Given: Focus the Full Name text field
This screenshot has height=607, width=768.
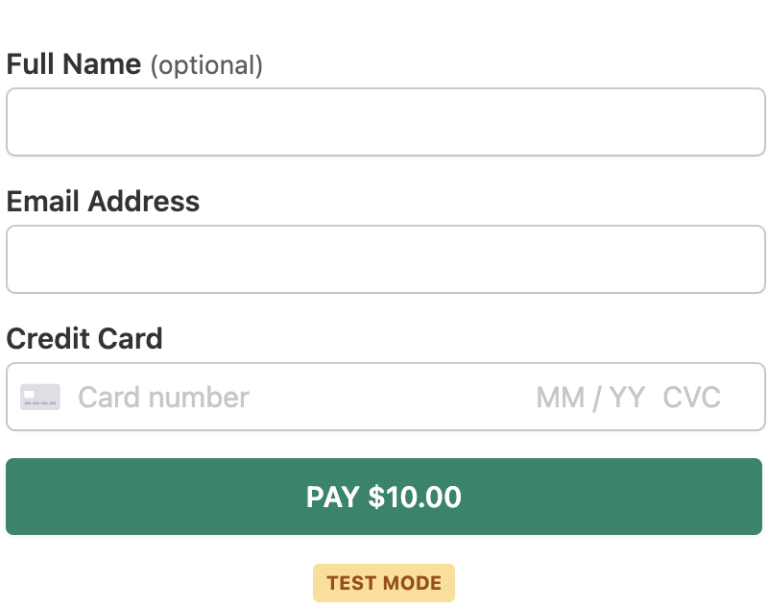Looking at the screenshot, I should [x=385, y=122].
